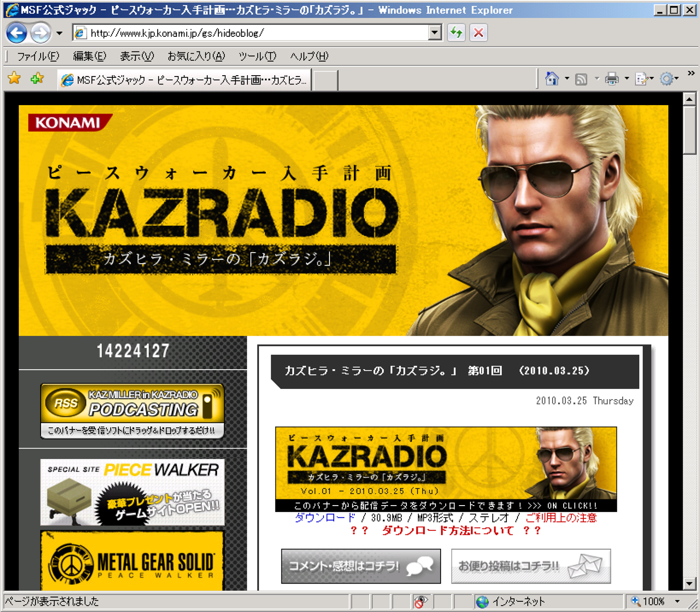Open the お気に入り(A) menu

pos(196,56)
